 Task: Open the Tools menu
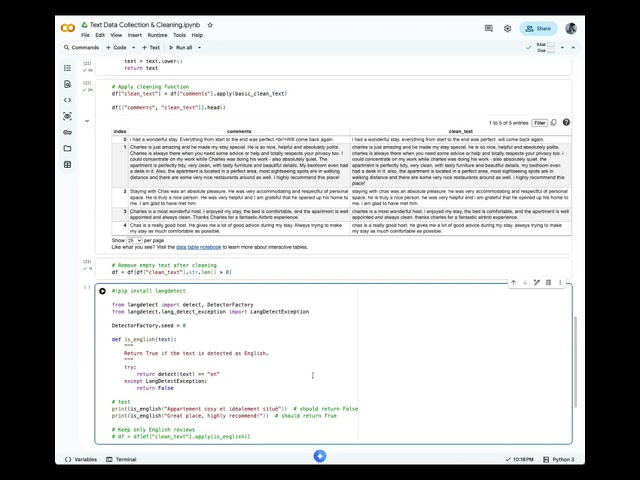point(179,35)
